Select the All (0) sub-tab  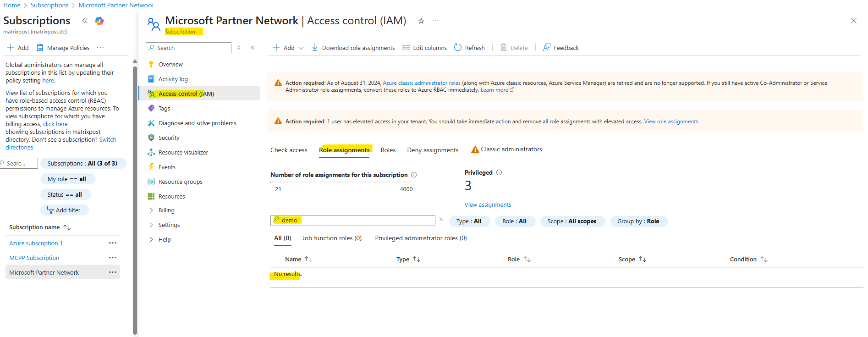283,238
